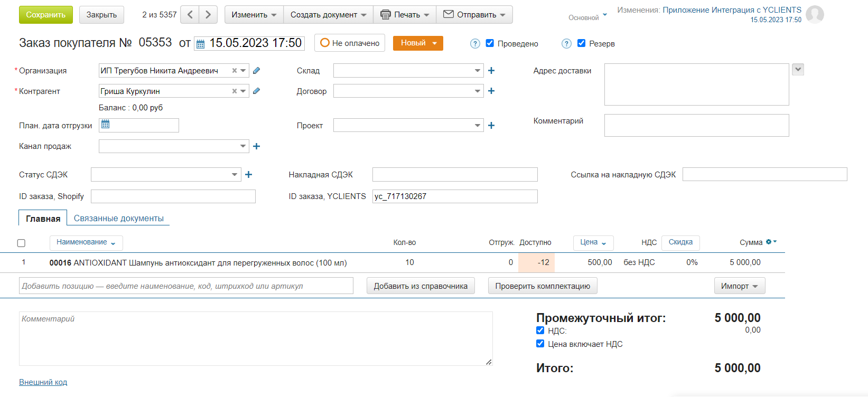This screenshot has width=868, height=397.
Task: Click the -12 available quantity cell
Action: 537,262
